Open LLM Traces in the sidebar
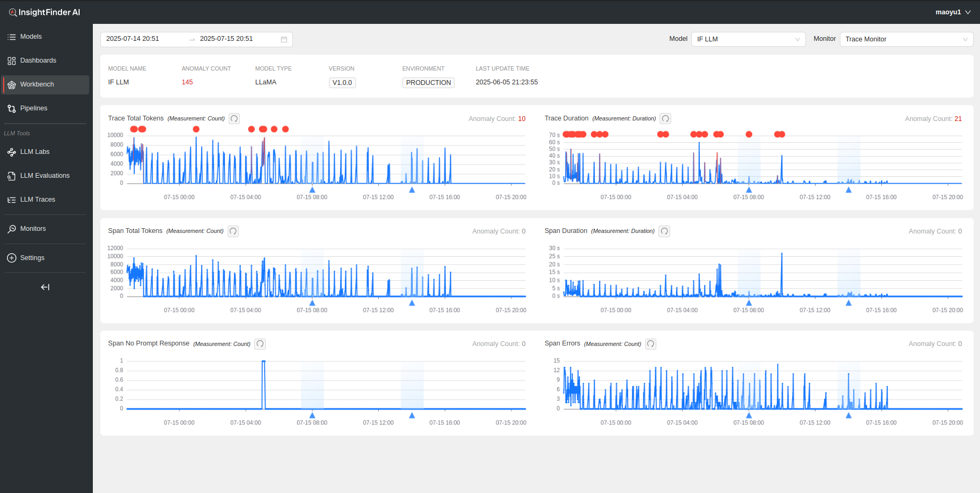 (37, 200)
